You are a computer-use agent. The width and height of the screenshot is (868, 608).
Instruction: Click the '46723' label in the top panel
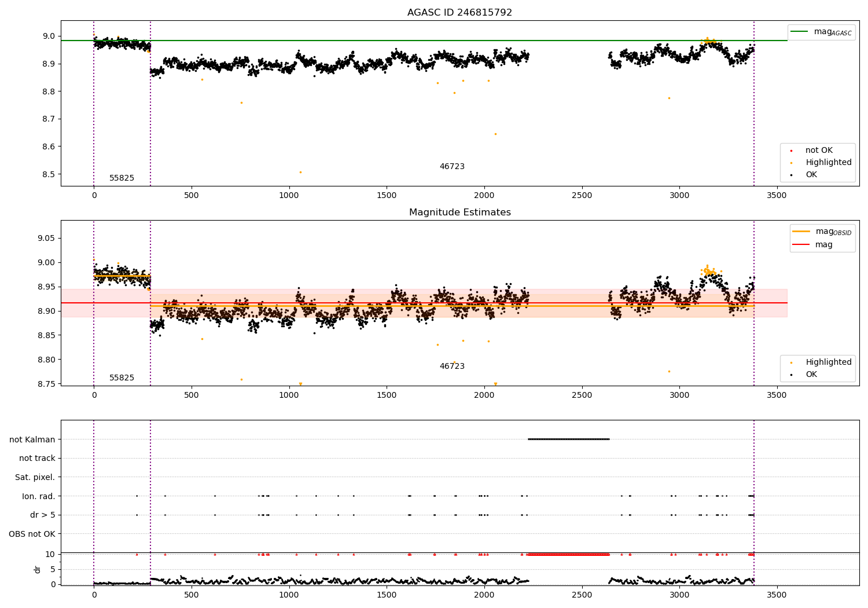click(x=452, y=167)
